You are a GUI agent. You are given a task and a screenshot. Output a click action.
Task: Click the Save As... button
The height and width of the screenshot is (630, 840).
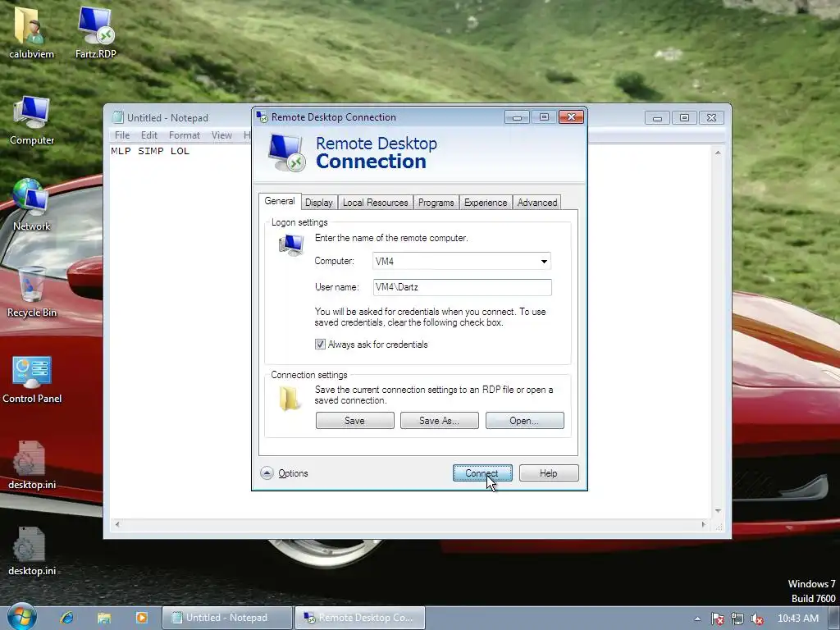440,421
